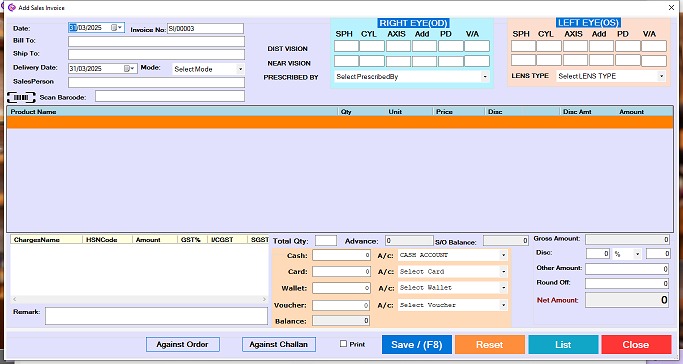This screenshot has height=364, width=683.
Task: Click the Scan Barcode input field
Action: (170, 96)
